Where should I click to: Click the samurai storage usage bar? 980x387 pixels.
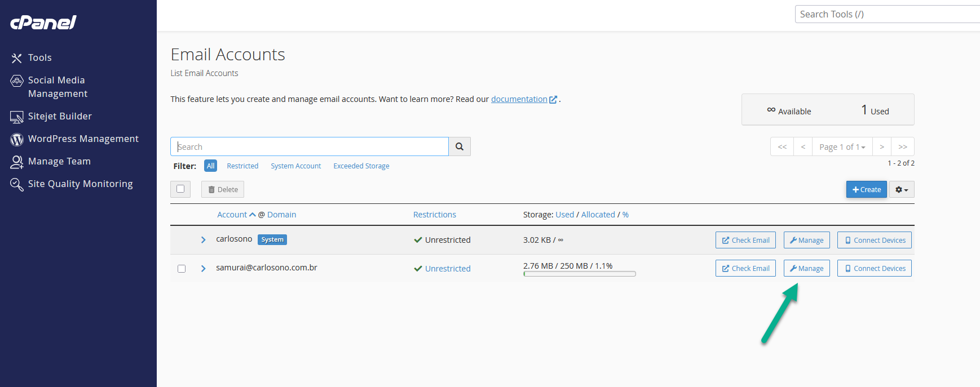click(x=580, y=274)
